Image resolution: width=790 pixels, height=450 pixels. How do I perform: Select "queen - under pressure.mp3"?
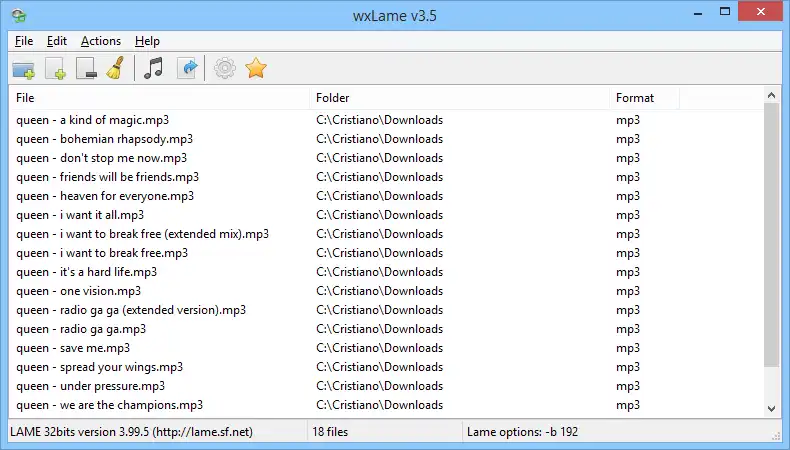(x=90, y=387)
